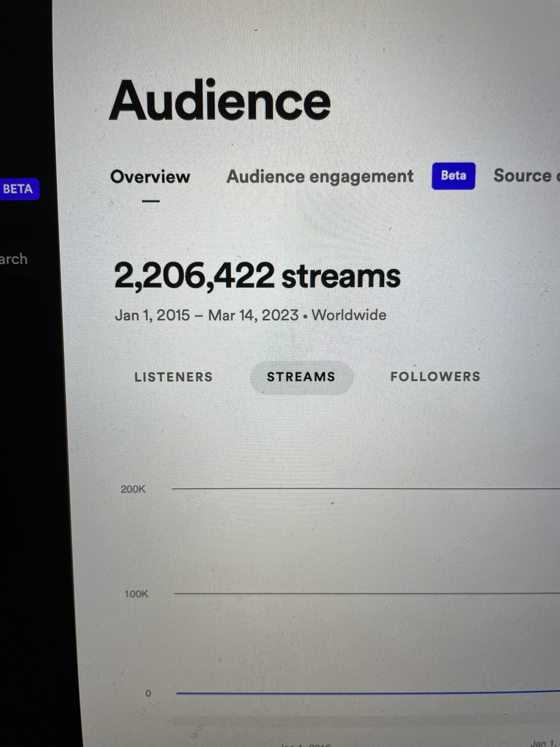The width and height of the screenshot is (560, 747).
Task: Switch to the Overview tab
Action: point(150,177)
